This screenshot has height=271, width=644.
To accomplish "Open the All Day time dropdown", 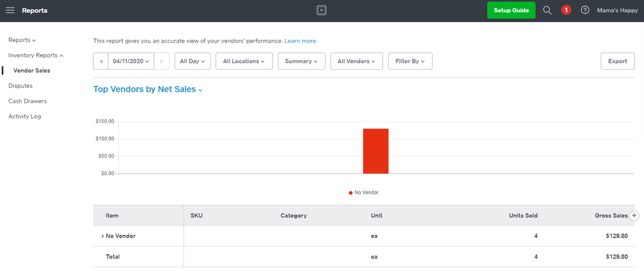I will click(x=193, y=61).
